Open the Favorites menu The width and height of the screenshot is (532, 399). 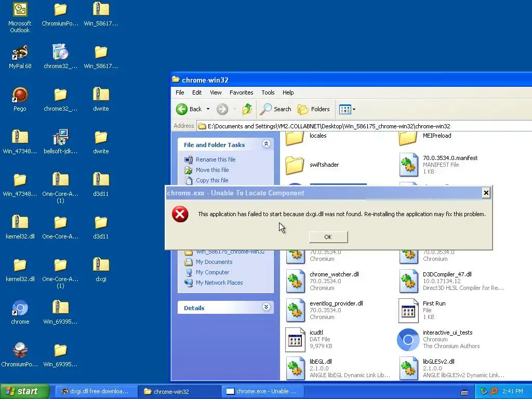click(241, 92)
